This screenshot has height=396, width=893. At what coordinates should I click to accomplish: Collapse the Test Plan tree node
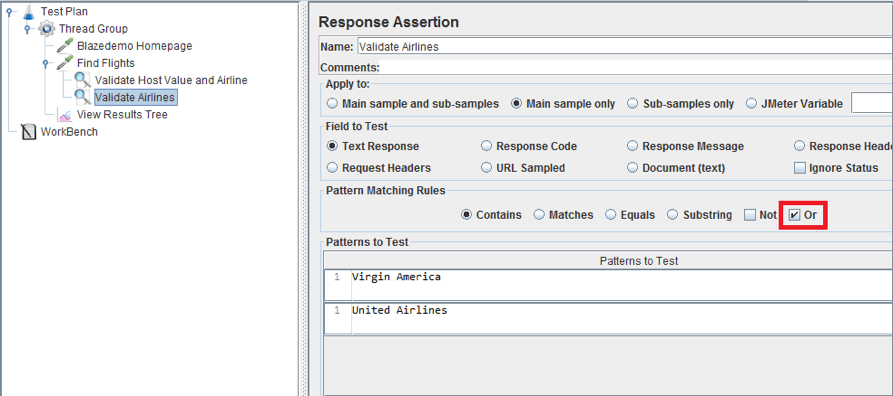[x=8, y=11]
